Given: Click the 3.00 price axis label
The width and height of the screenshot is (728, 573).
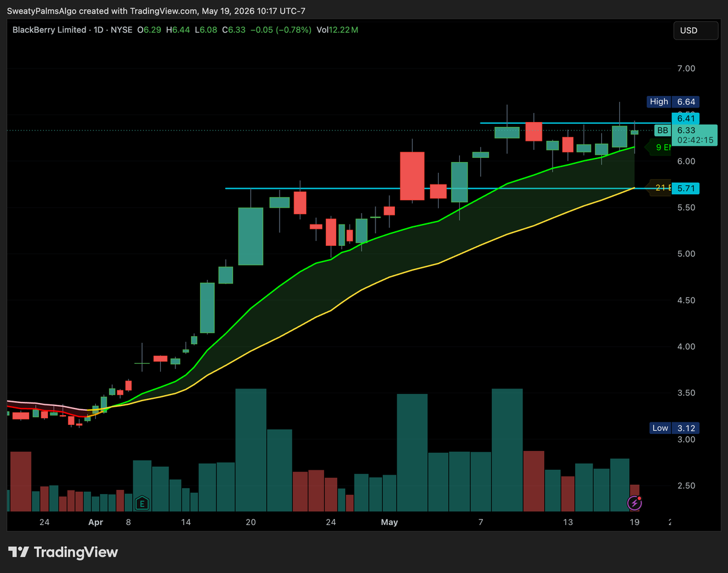Looking at the screenshot, I should (686, 439).
